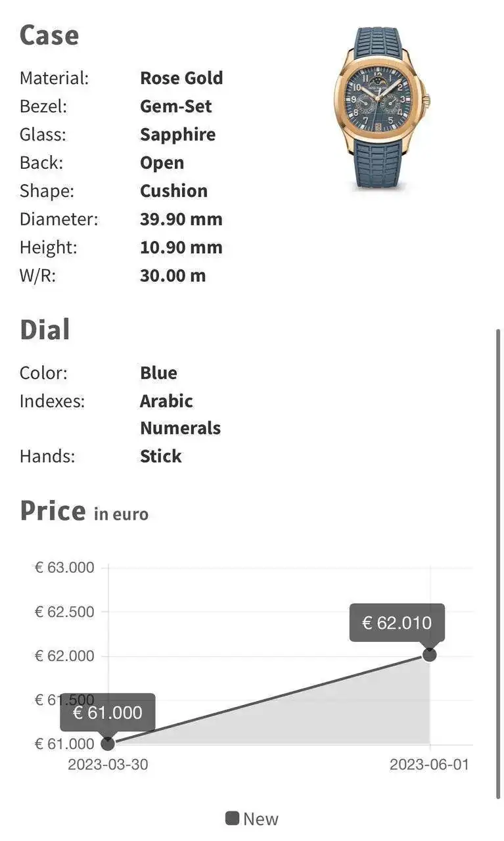Image resolution: width=504 pixels, height=841 pixels.
Task: Click the page vertical scrollbar
Action: coord(497,565)
